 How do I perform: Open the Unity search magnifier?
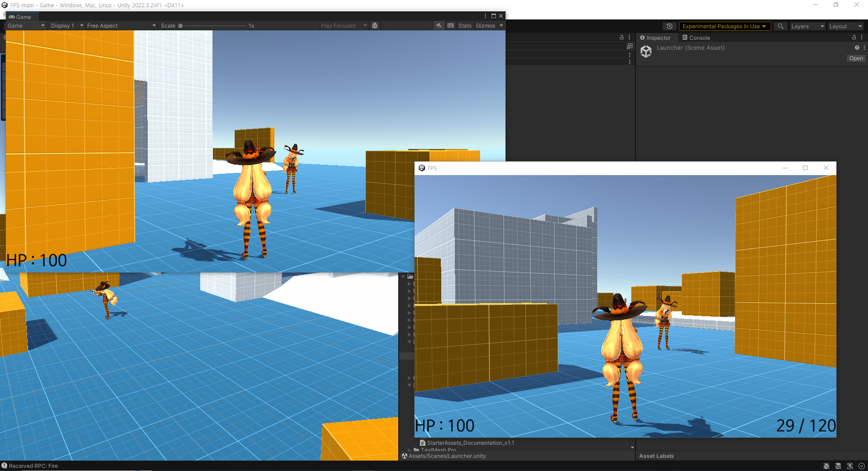click(x=781, y=26)
